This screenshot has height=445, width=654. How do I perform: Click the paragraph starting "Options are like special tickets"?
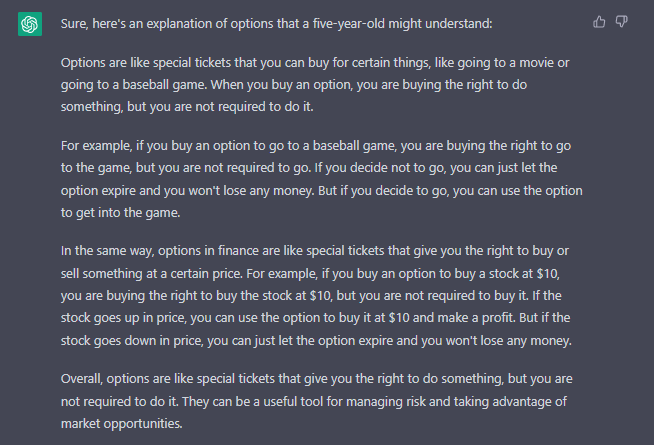tap(315, 85)
